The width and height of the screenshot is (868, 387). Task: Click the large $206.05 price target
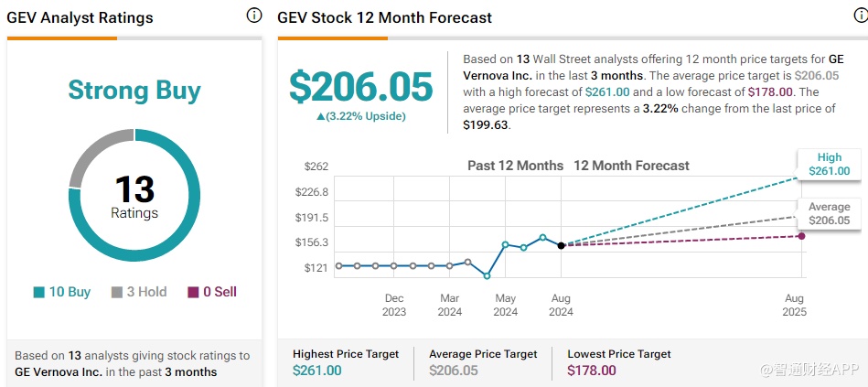click(x=360, y=86)
